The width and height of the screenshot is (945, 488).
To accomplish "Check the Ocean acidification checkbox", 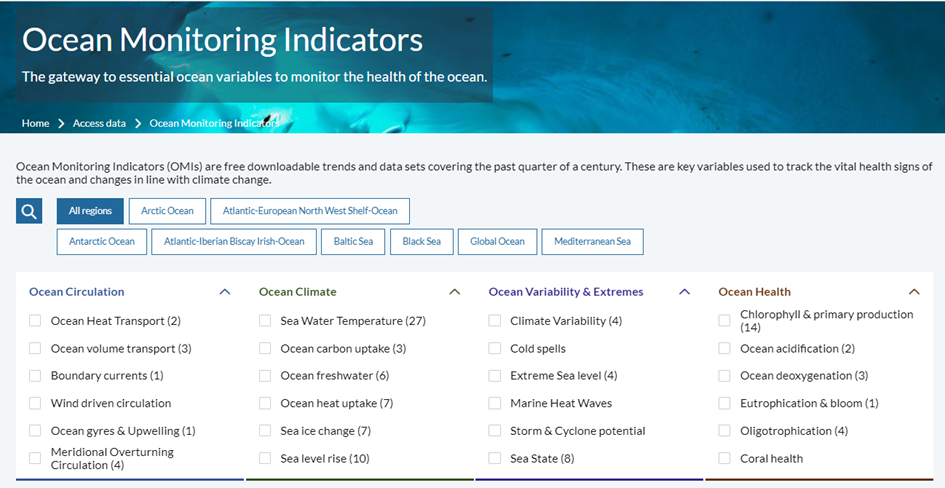I will (x=725, y=348).
